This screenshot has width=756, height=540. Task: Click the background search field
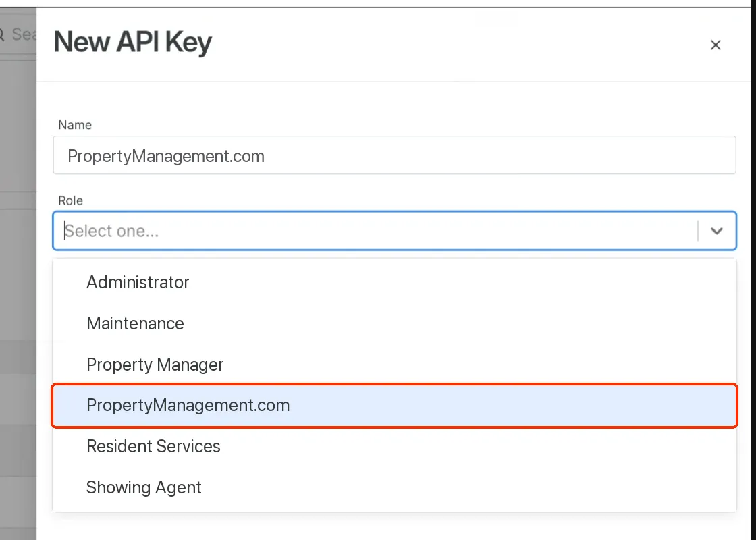click(18, 34)
